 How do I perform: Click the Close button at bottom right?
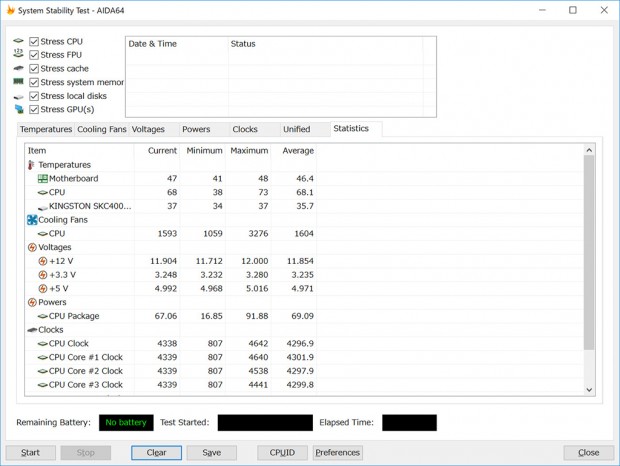point(589,453)
